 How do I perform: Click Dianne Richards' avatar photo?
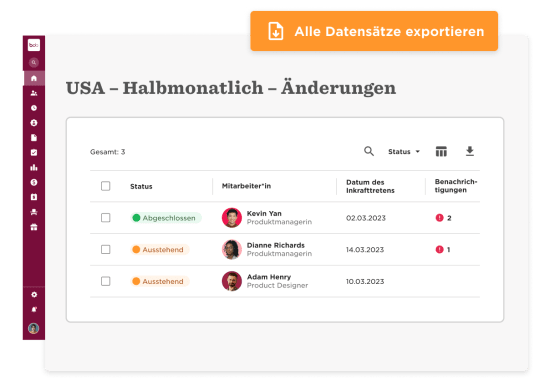point(232,249)
